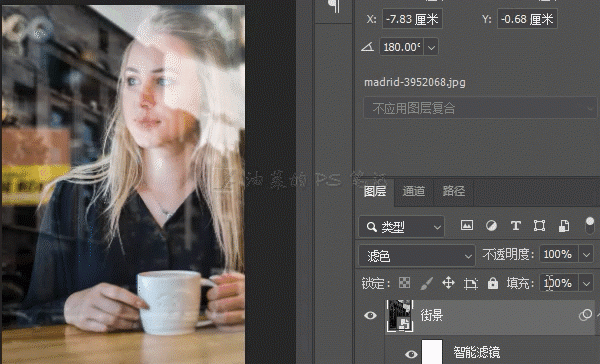Image resolution: width=600 pixels, height=364 pixels.
Task: Click the 不透明度 label
Action: point(508,255)
